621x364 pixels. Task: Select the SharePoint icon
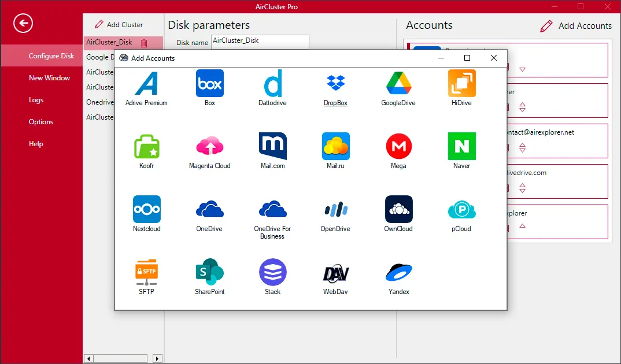(x=209, y=272)
